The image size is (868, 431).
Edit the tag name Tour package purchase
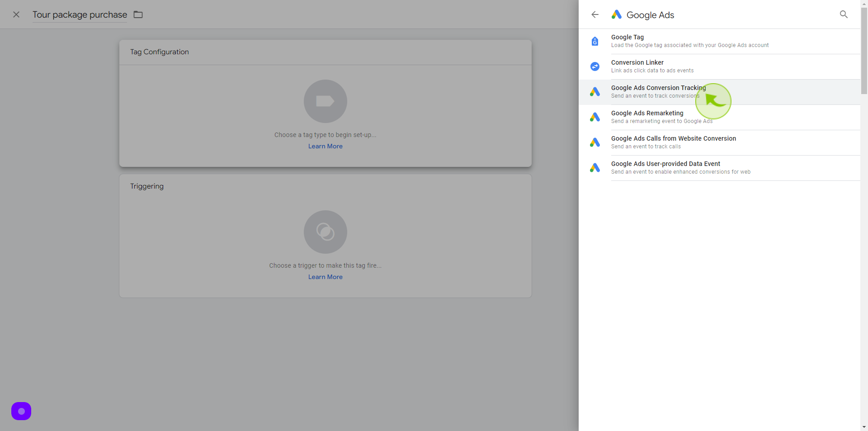point(80,14)
